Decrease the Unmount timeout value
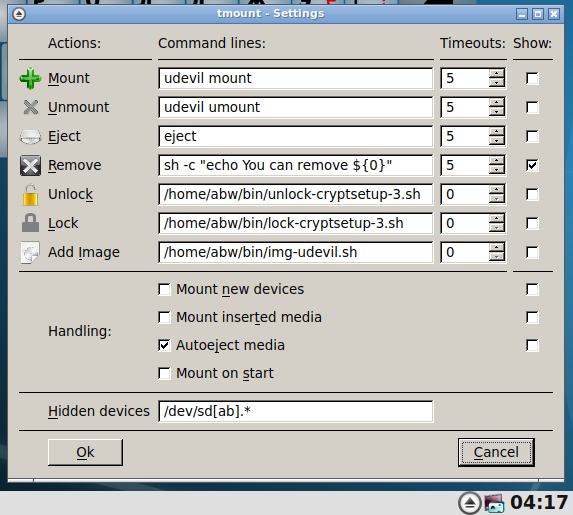Screen dimensions: 573x515 pyautogui.click(x=496, y=111)
